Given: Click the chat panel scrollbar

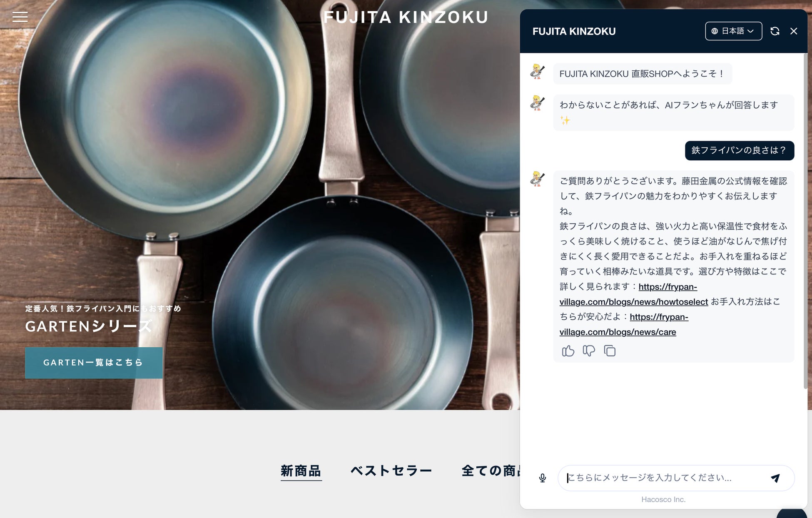Looking at the screenshot, I should 805,221.
